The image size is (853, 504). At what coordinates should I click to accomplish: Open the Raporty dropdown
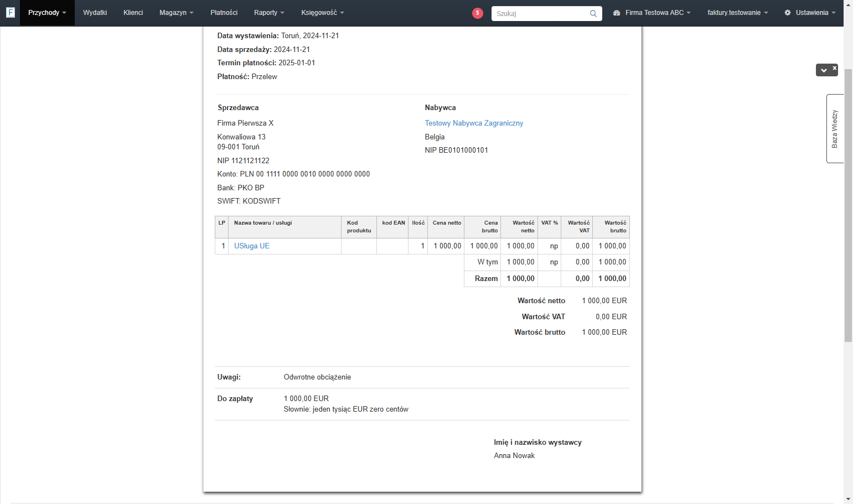pos(269,13)
